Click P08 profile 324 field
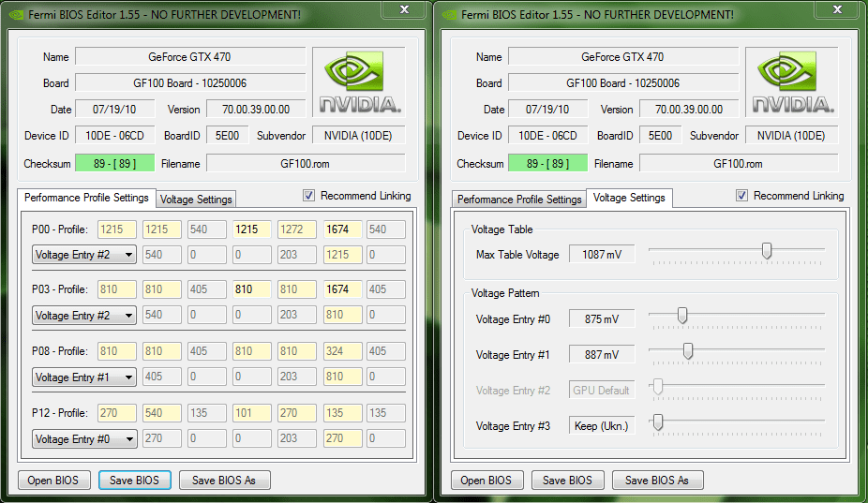 pos(342,351)
